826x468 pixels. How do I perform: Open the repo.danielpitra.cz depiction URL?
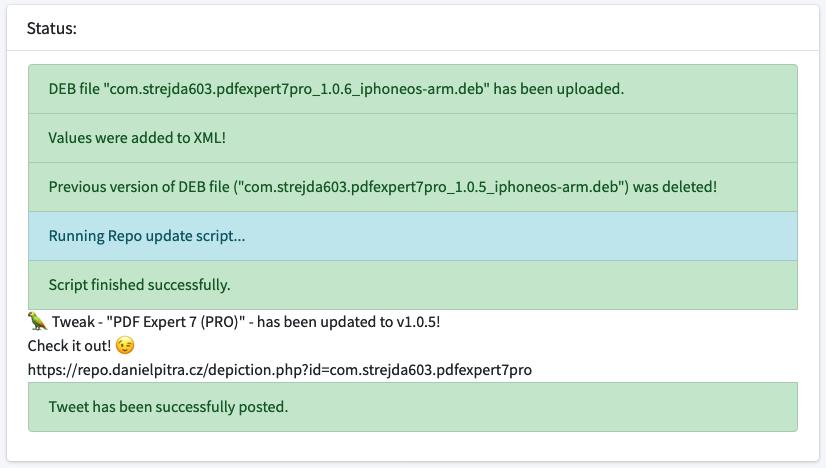(x=280, y=370)
